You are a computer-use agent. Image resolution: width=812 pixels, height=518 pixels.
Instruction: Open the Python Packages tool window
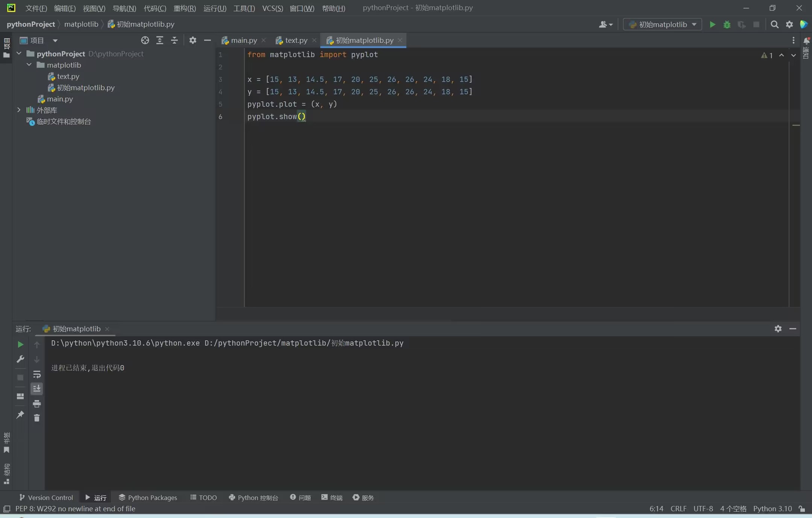tap(148, 497)
